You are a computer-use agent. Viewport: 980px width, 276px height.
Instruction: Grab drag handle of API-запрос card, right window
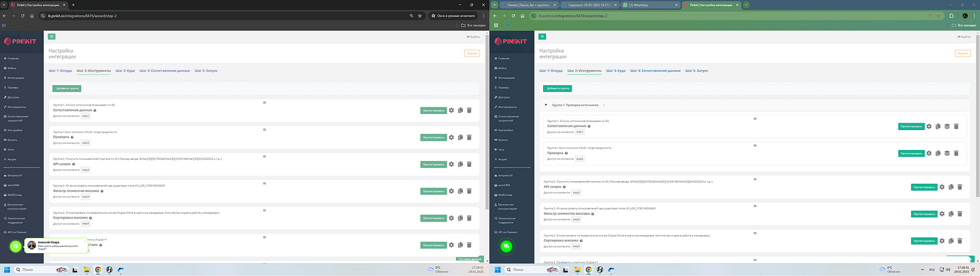(x=755, y=179)
